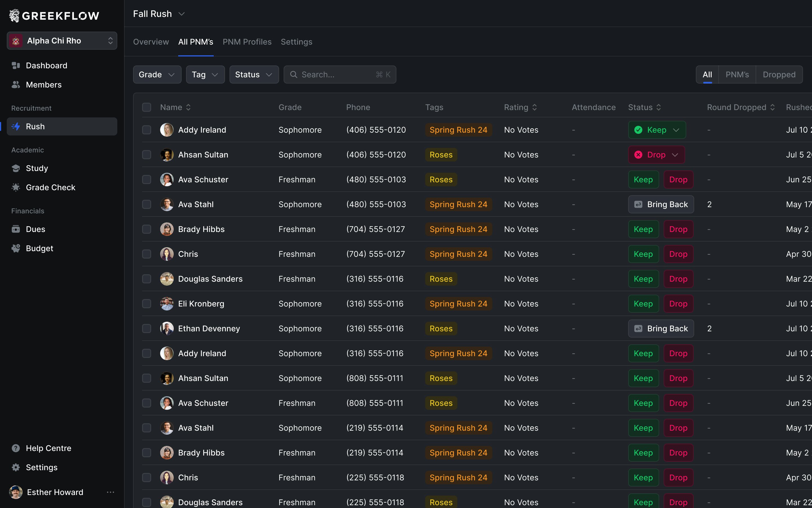Viewport: 812px width, 508px height.
Task: Switch to the Overview tab
Action: click(x=151, y=42)
